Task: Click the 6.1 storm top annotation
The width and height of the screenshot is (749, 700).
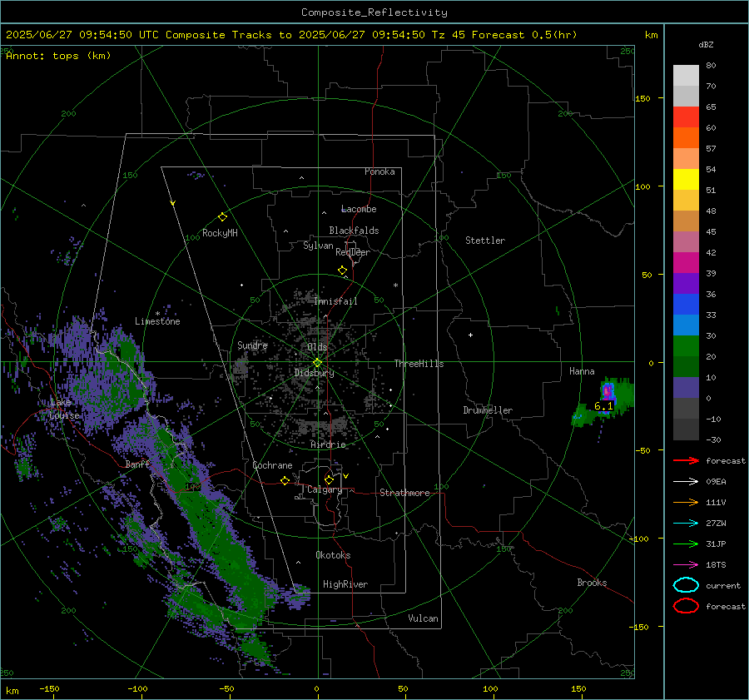Action: [x=603, y=406]
